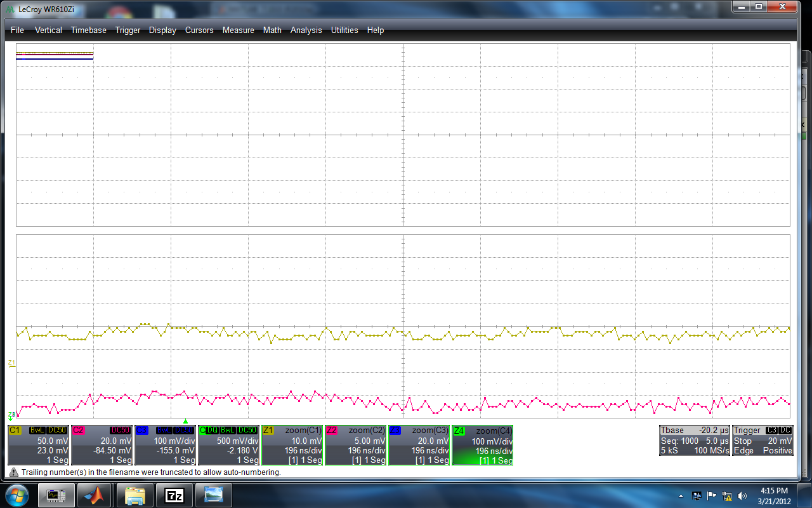812x508 pixels.
Task: Open the Trigger descriptor box showing Edge Positive
Action: (763, 441)
